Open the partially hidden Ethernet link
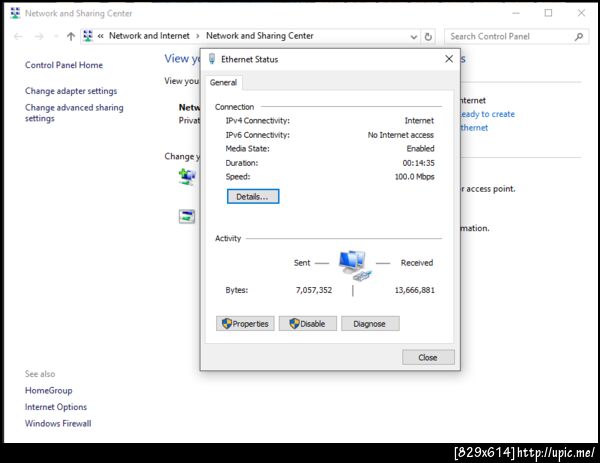Viewport: 600px width, 463px height. coord(474,128)
